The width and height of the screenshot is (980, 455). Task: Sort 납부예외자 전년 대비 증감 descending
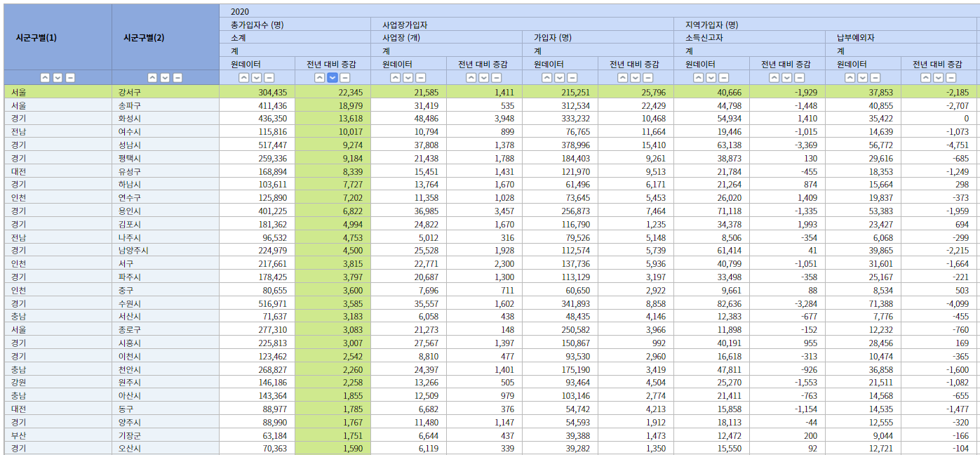tap(939, 78)
